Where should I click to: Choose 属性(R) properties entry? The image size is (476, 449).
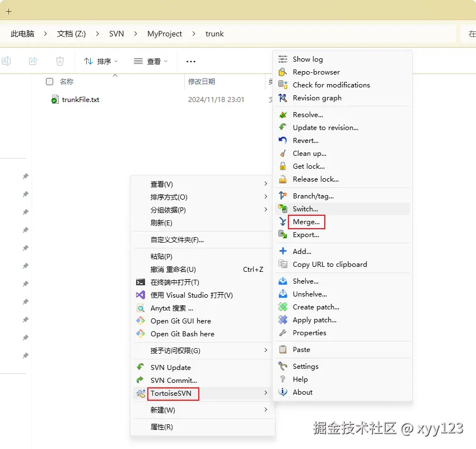click(202, 427)
